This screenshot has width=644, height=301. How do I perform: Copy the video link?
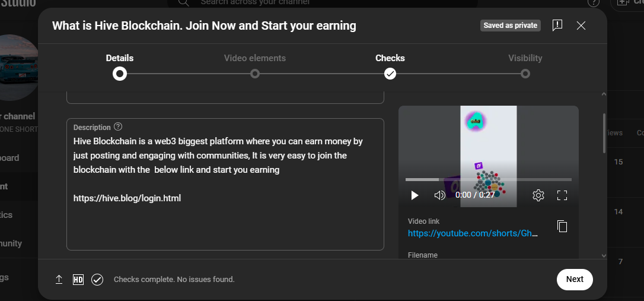coord(562,226)
